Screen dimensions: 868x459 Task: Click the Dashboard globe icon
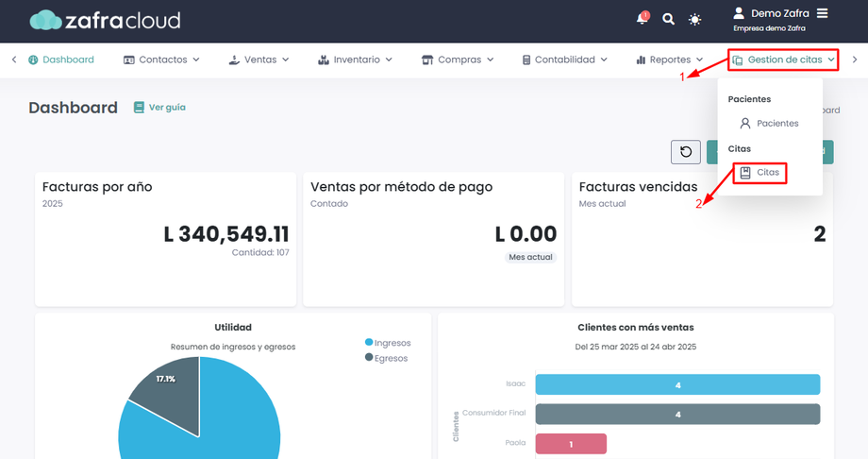[x=33, y=59]
